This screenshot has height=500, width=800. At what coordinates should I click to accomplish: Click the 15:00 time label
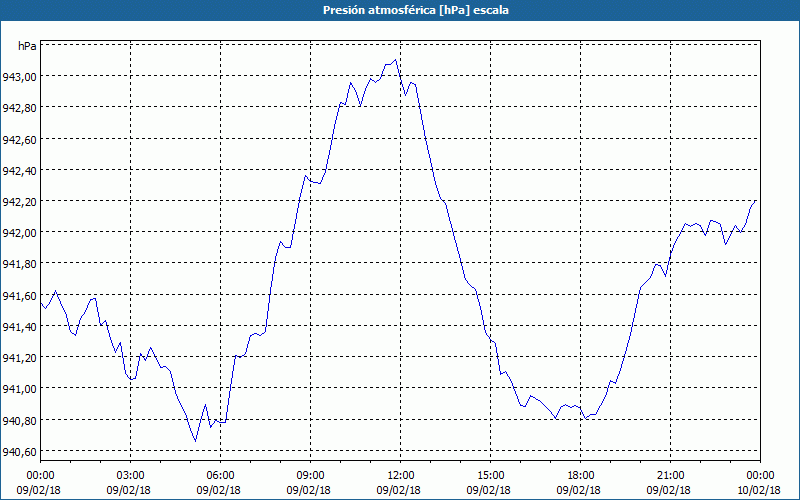point(490,476)
